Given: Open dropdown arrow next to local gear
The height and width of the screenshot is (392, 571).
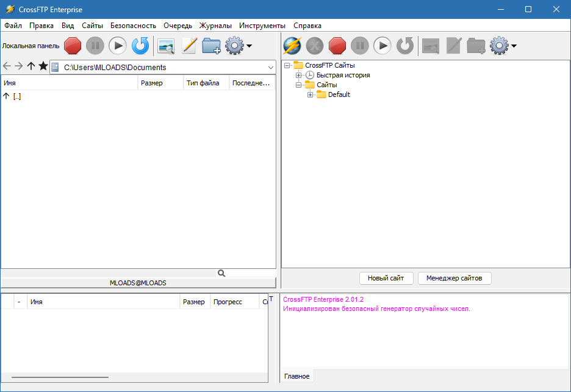Looking at the screenshot, I should tap(249, 46).
